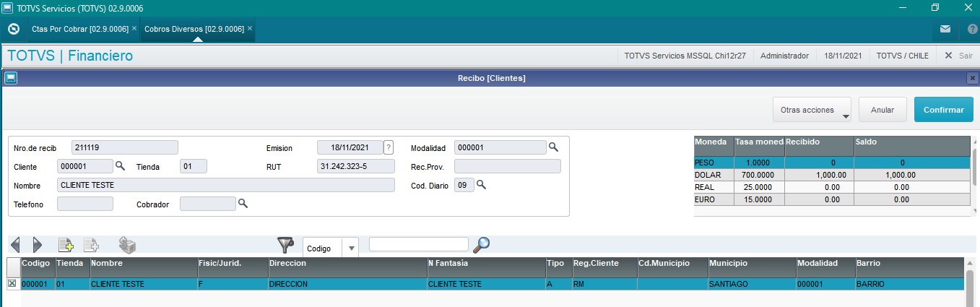Screen dimensions: 980x307
Task: Look up Cobrador with the magnifier icon
Action: (243, 204)
